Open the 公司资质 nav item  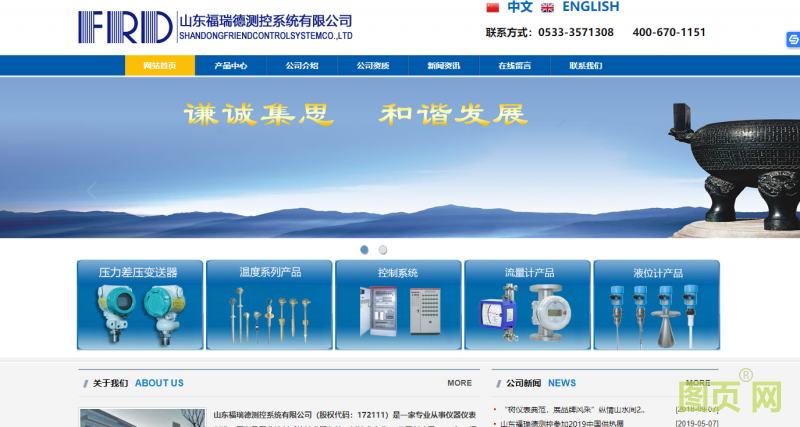372,66
